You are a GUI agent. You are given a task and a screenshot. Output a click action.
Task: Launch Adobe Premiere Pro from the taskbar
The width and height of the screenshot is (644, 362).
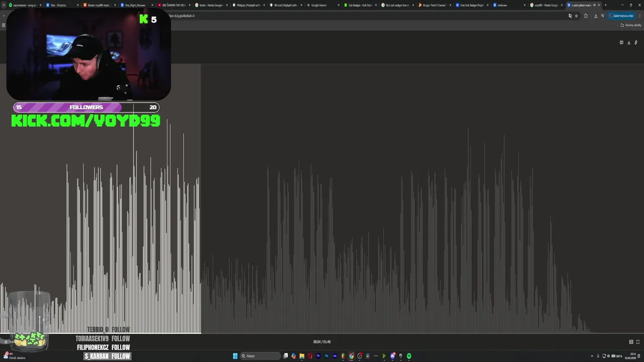(x=318, y=356)
